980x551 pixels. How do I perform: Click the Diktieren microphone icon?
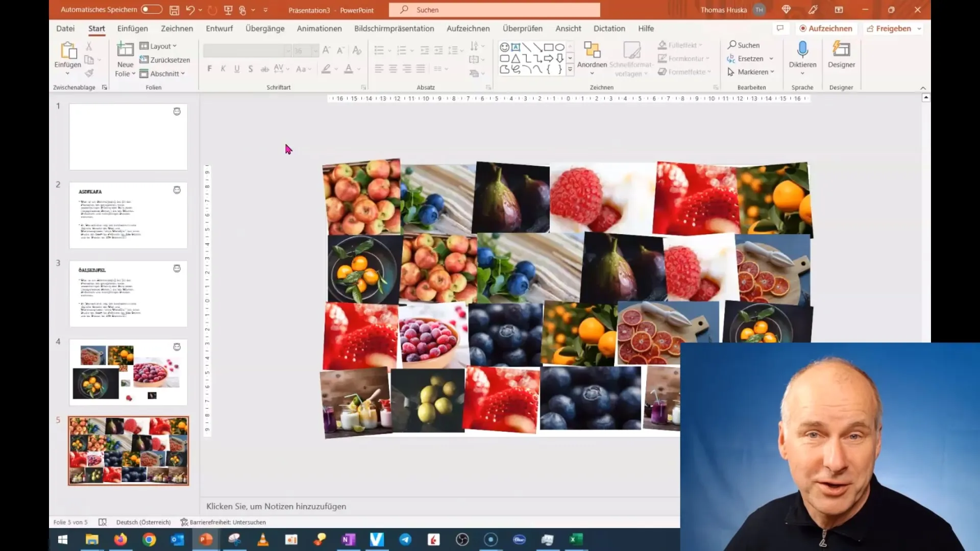[x=802, y=49]
